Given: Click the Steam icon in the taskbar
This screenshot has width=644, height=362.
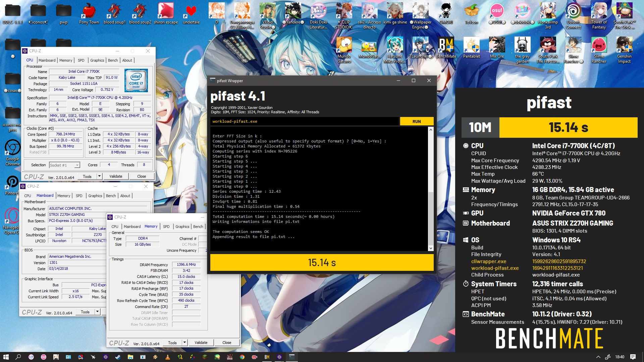Looking at the screenshot, I should pyautogui.click(x=118, y=357).
